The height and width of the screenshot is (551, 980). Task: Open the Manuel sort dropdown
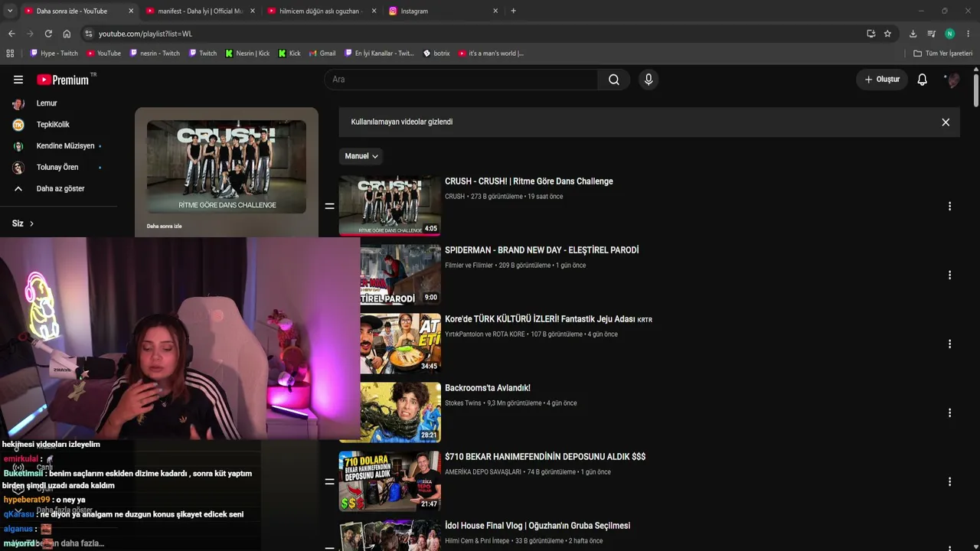coord(361,156)
